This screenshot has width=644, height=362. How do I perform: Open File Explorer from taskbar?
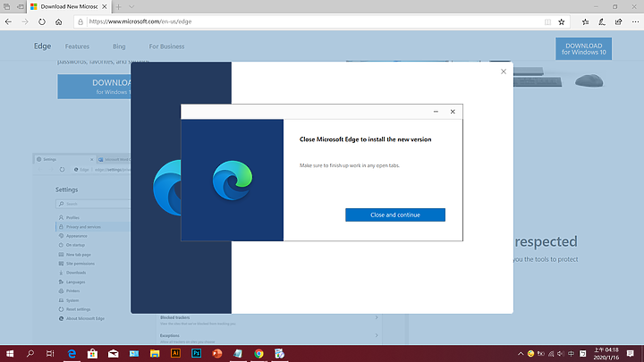(x=155, y=353)
